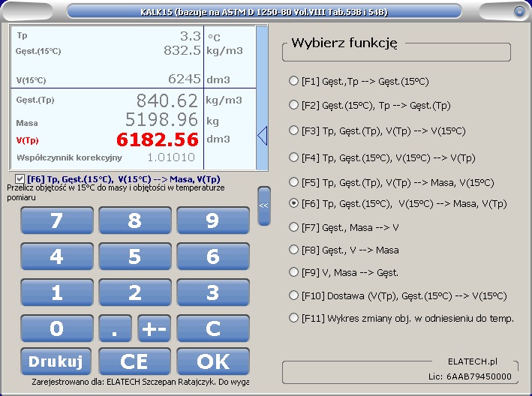Select F2 Gęst.(15°C), Tp to Gęst.(Tp)
The height and width of the screenshot is (396, 532).
370,106
